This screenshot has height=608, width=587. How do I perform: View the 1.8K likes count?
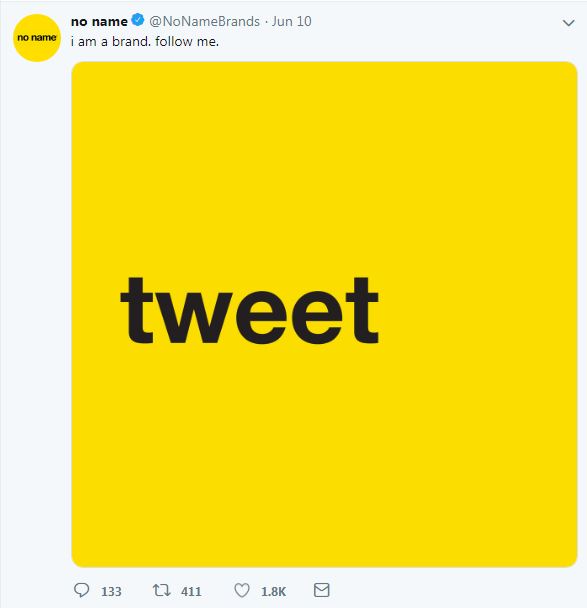pos(273,592)
